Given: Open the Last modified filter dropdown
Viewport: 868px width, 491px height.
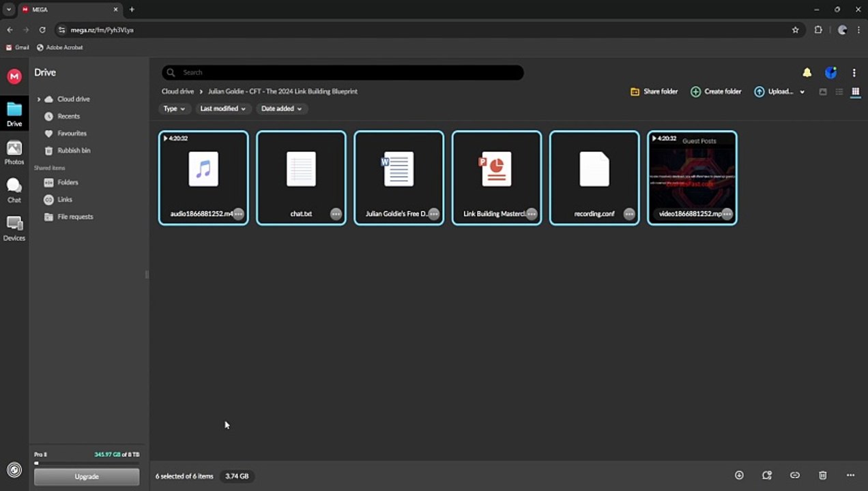Looking at the screenshot, I should click(x=223, y=108).
